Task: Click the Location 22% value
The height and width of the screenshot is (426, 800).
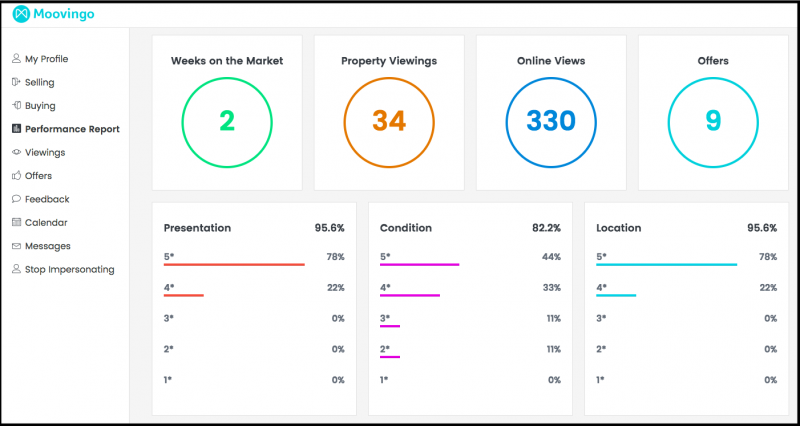Action: (x=768, y=288)
